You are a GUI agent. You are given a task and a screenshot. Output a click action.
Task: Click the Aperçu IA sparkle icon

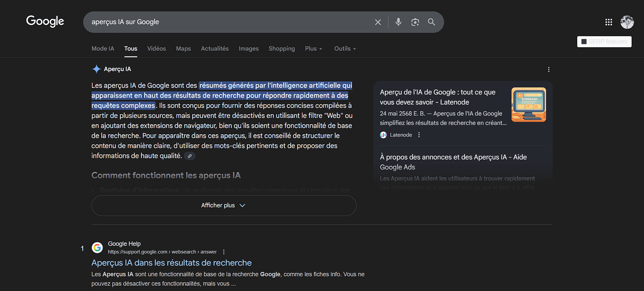(96, 69)
